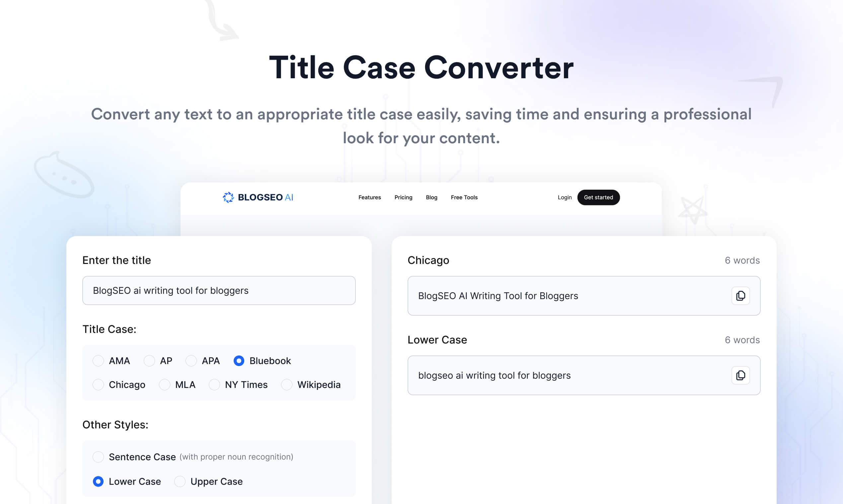Open the Free Tools menu
Viewport: 843px width, 504px height.
pos(464,197)
